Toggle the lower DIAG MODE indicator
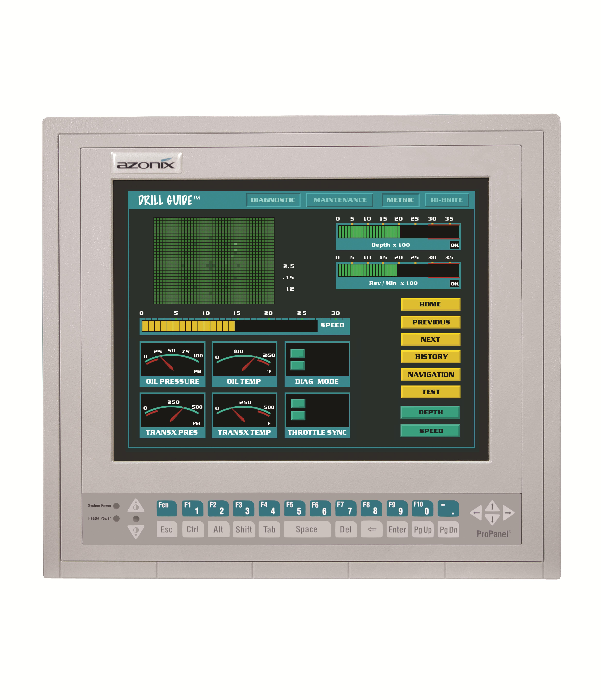Image resolution: width=601 pixels, height=700 pixels. click(298, 366)
